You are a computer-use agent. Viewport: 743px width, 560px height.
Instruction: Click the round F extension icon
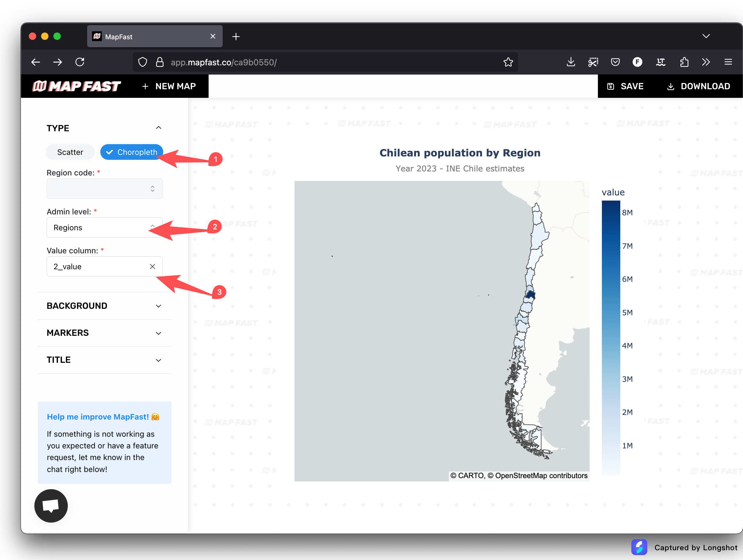[x=637, y=62]
